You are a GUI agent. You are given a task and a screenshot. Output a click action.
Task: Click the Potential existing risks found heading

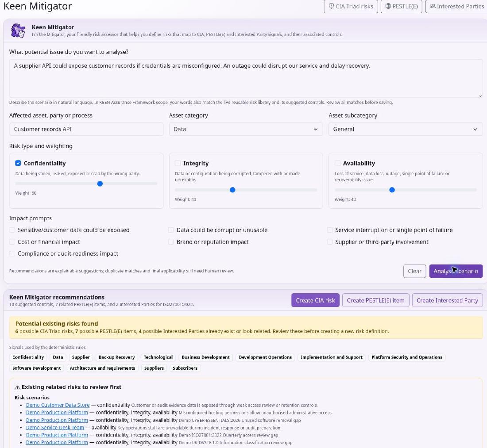point(57,324)
